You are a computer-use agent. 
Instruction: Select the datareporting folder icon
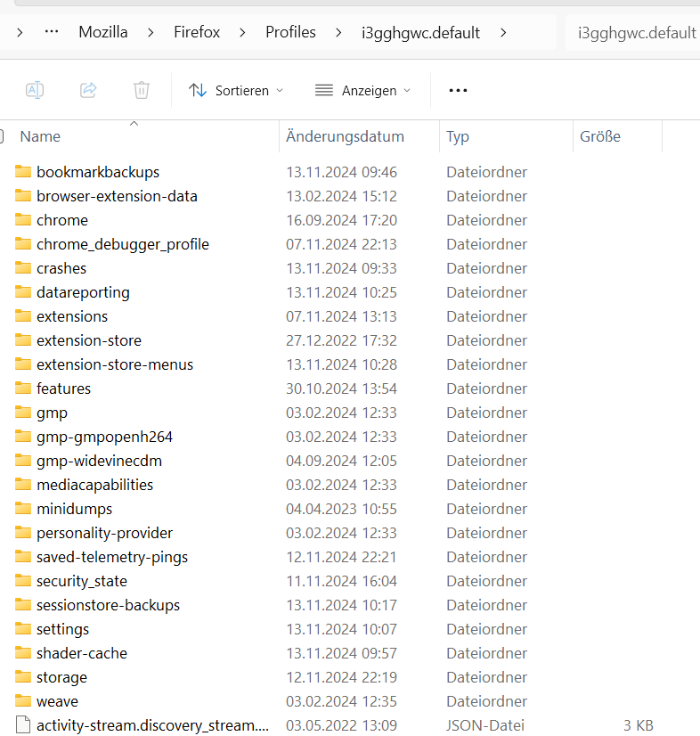point(23,291)
